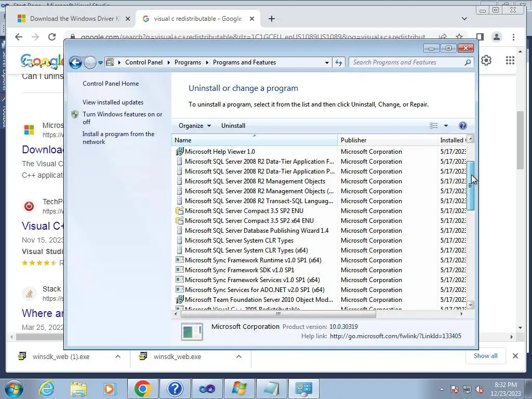Viewport: 532px width, 399px height.
Task: Switch to Download the Windows Driver Kit tab
Action: (x=74, y=19)
